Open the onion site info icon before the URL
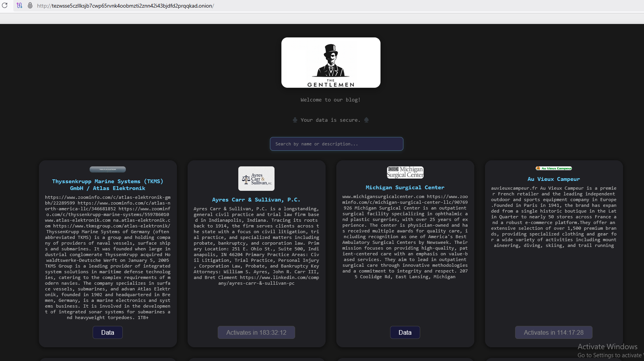This screenshot has height=361, width=644. (x=30, y=6)
